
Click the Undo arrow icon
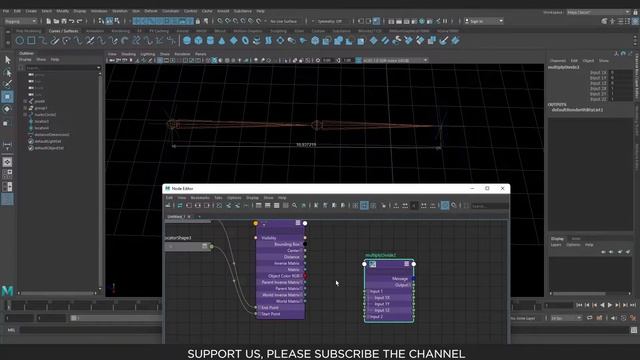point(72,21)
